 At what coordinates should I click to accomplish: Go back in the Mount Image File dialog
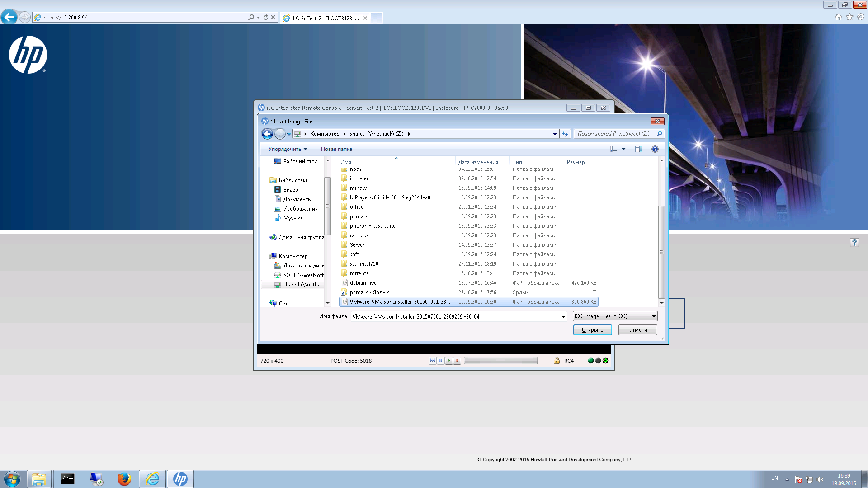point(267,134)
